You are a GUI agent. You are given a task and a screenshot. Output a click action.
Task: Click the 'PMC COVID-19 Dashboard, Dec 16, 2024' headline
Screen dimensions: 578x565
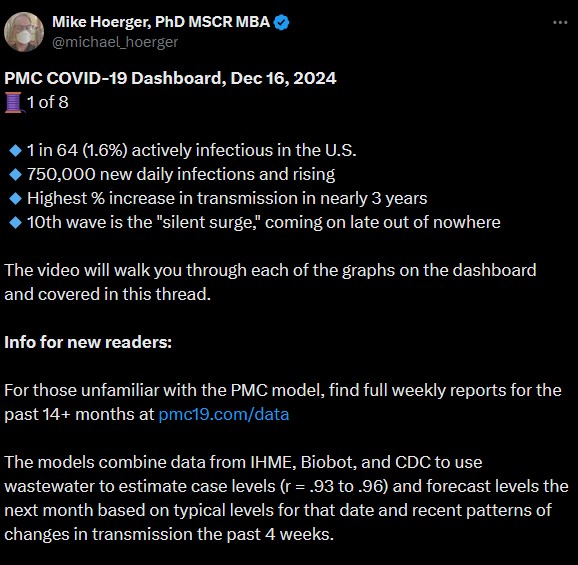click(170, 78)
